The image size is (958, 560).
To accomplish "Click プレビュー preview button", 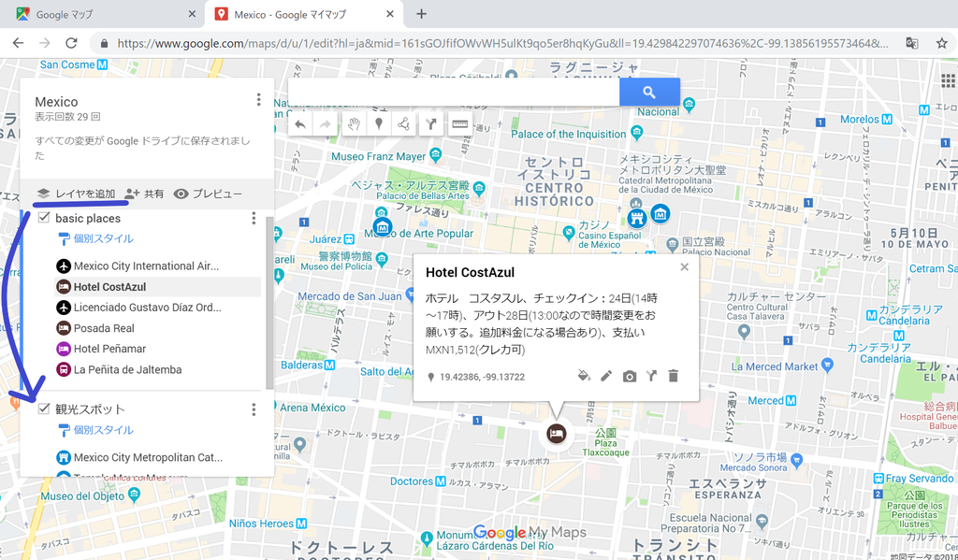I will [208, 194].
